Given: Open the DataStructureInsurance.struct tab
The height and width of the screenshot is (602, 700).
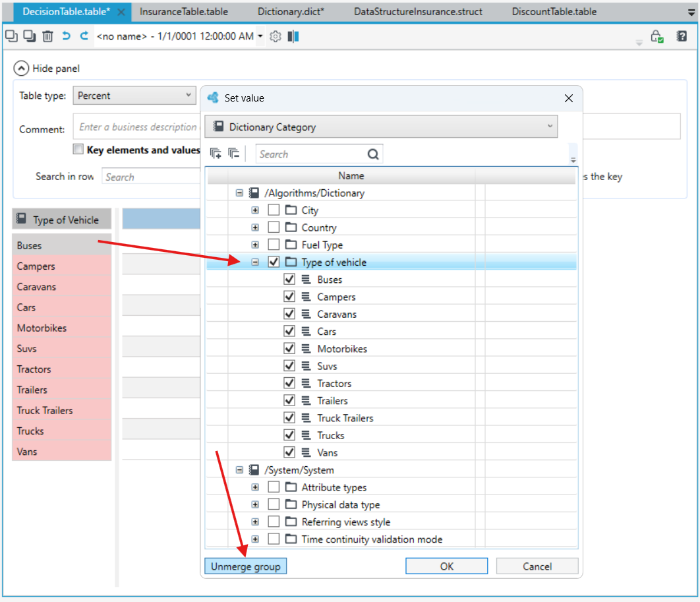Looking at the screenshot, I should click(418, 12).
